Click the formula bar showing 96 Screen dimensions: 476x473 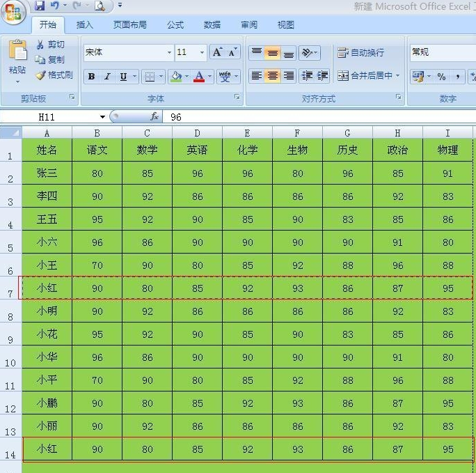(x=319, y=117)
